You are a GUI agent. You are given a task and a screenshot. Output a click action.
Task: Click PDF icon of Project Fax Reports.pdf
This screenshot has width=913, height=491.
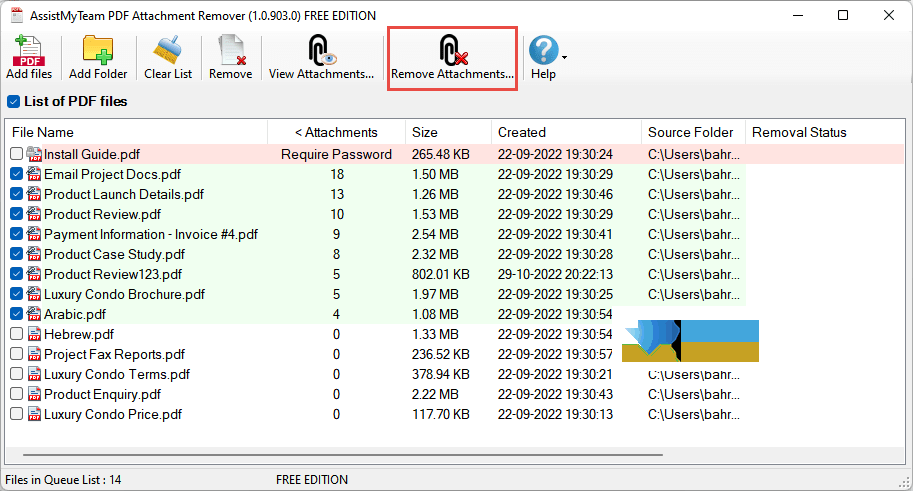tap(34, 354)
